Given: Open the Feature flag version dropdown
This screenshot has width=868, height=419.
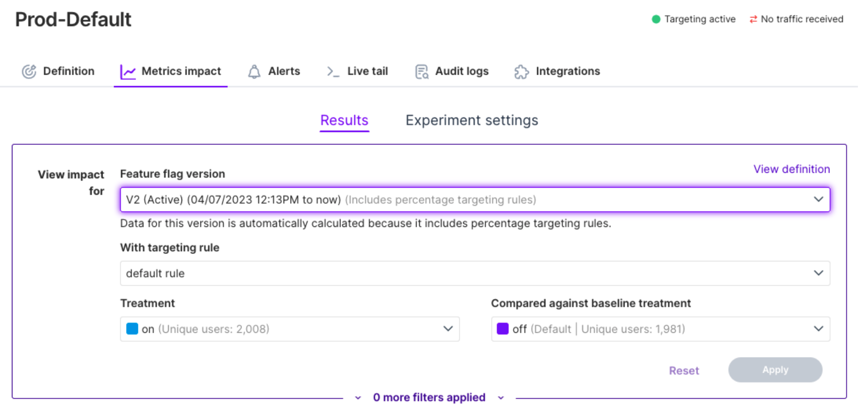Looking at the screenshot, I should (475, 199).
